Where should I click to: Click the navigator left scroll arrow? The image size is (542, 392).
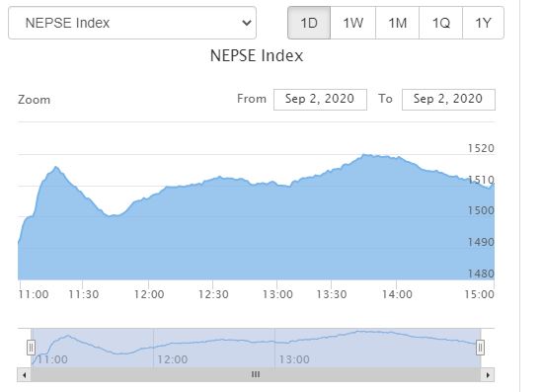point(24,375)
